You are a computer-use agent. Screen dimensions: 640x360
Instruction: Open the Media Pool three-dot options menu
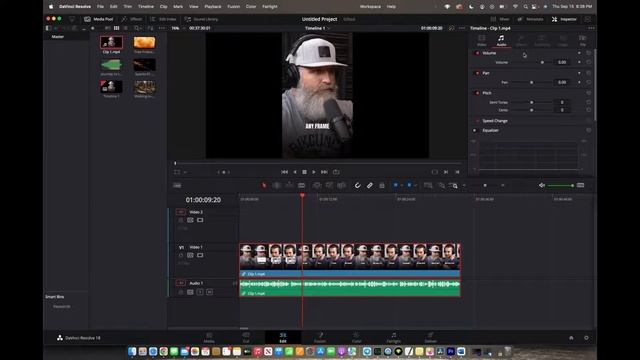pos(162,28)
